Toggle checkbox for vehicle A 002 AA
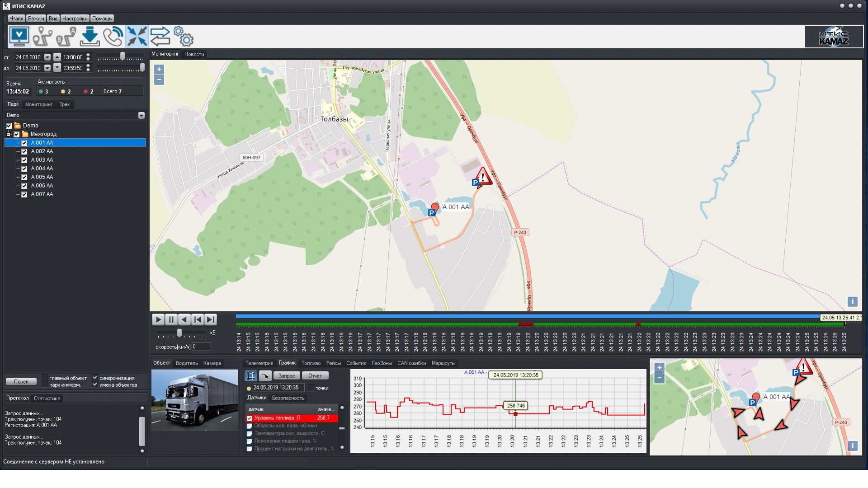Viewport: 868px width, 488px height. click(24, 151)
